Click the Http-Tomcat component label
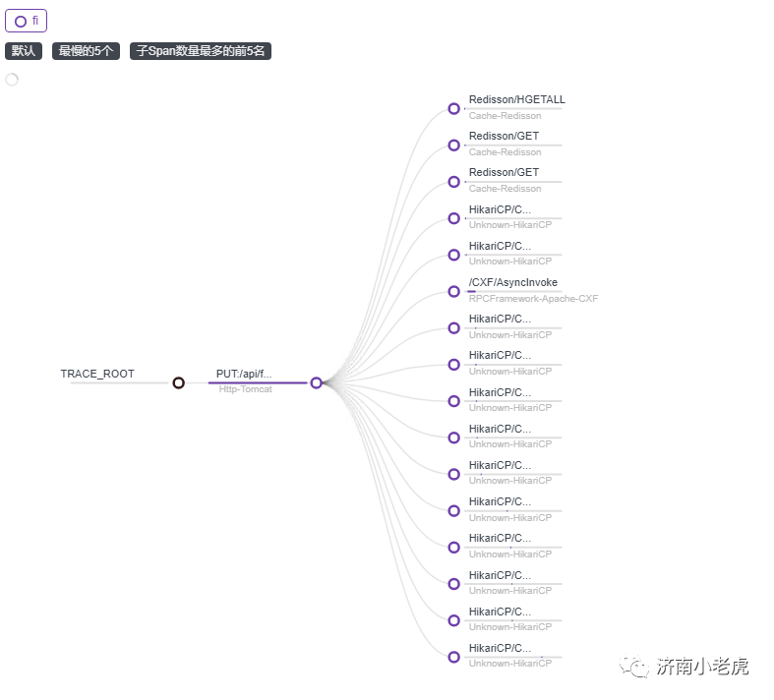The image size is (774, 700). pyautogui.click(x=245, y=389)
